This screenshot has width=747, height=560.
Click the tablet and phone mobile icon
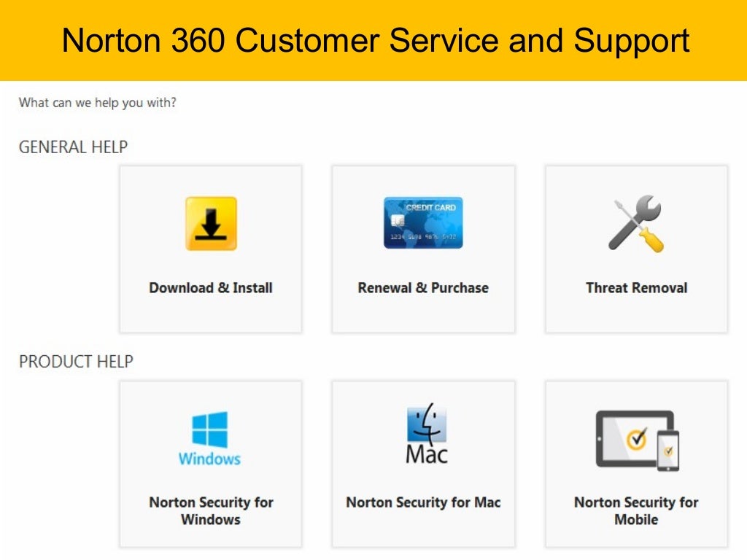(638, 440)
